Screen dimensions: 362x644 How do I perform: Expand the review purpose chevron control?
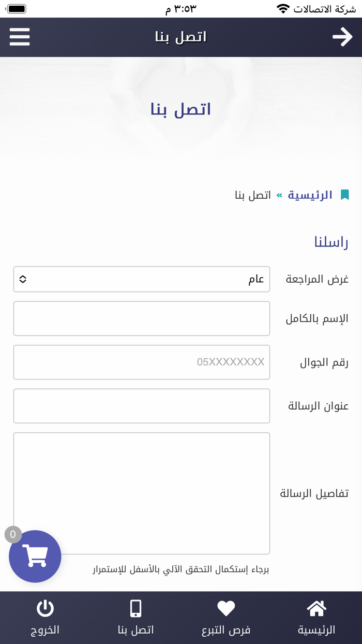[x=23, y=279]
